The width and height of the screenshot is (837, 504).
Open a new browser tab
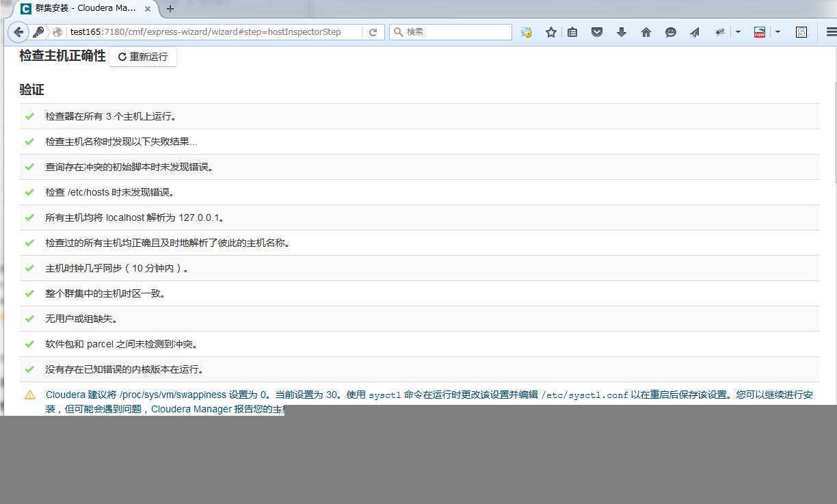tap(170, 9)
